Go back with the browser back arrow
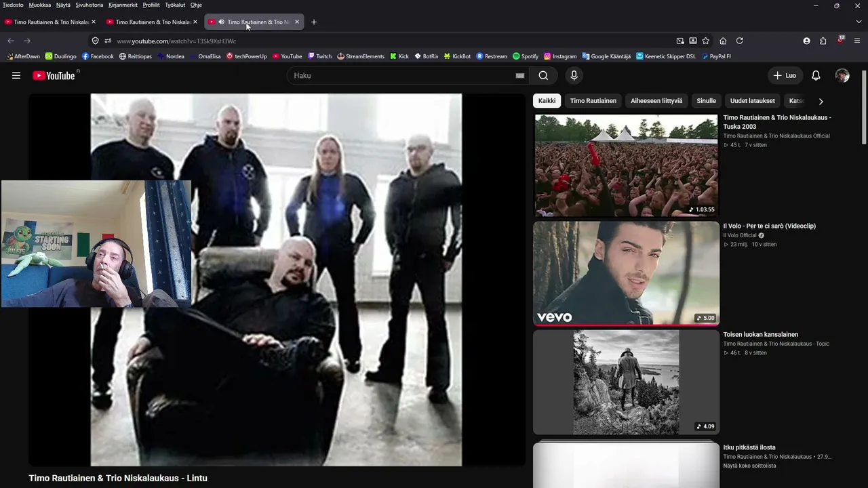 pyautogui.click(x=11, y=41)
